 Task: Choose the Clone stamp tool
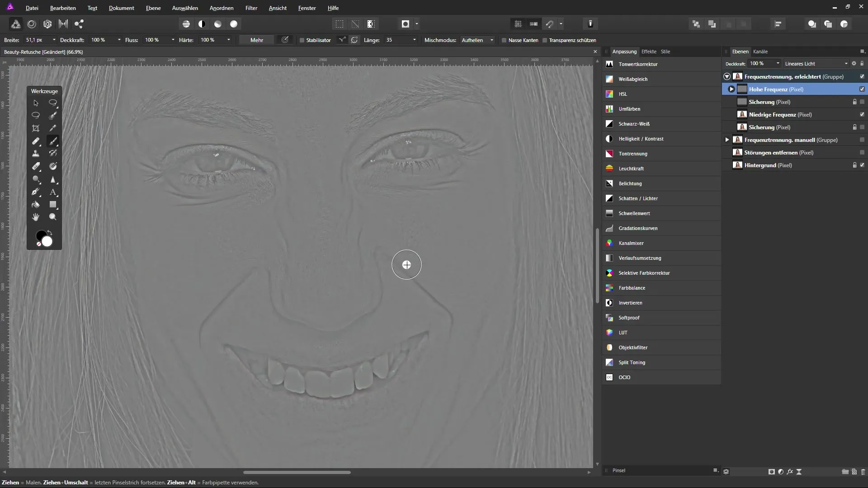(x=36, y=154)
